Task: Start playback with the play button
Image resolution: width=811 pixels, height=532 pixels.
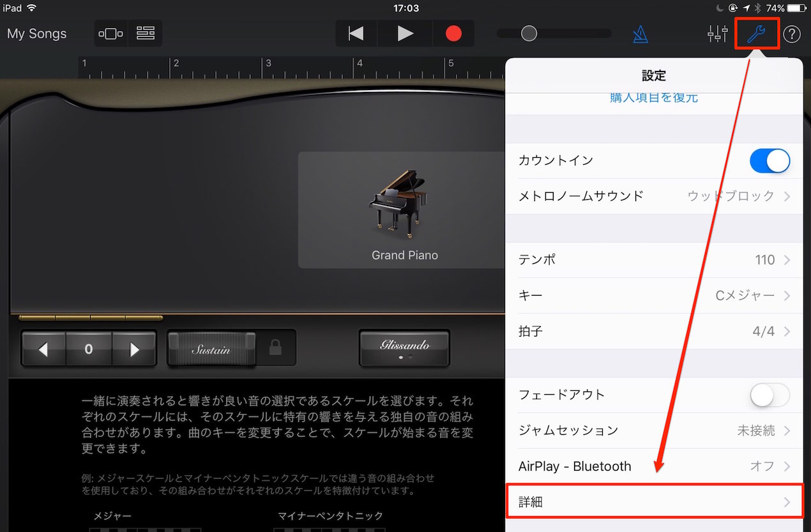Action: click(405, 33)
